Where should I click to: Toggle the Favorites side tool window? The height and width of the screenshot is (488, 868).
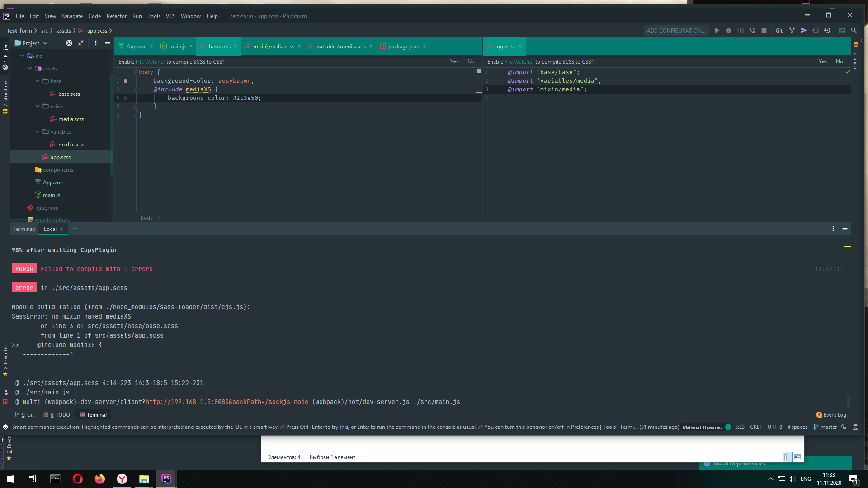[5, 360]
